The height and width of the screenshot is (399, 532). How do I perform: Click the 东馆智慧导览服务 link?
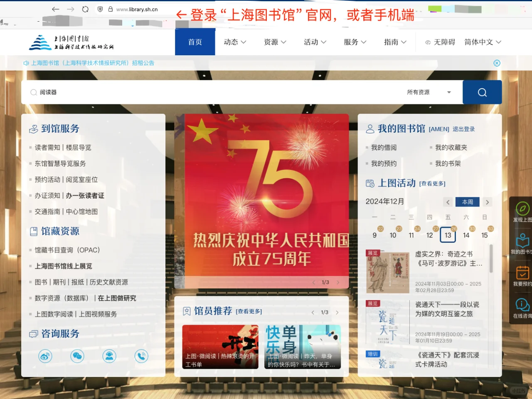click(x=60, y=164)
